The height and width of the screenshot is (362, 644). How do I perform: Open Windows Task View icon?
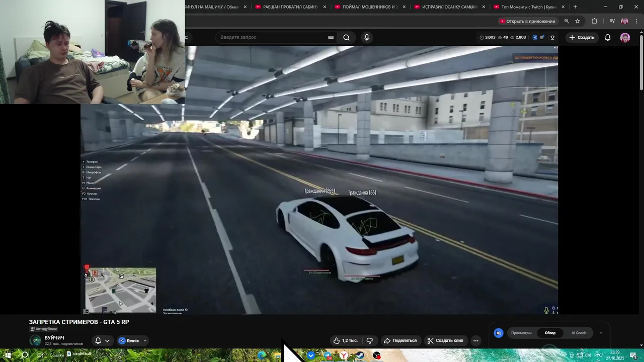click(x=40, y=355)
